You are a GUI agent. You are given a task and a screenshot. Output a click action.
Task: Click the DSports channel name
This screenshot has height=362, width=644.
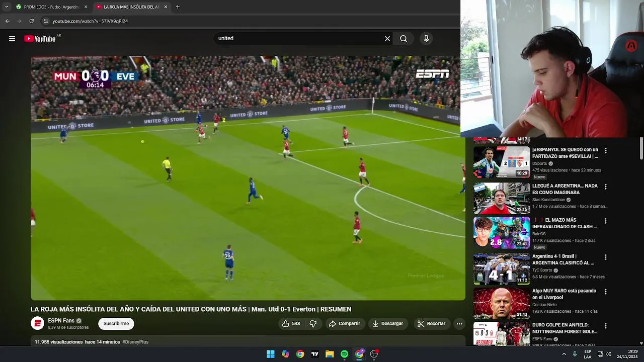click(x=539, y=163)
